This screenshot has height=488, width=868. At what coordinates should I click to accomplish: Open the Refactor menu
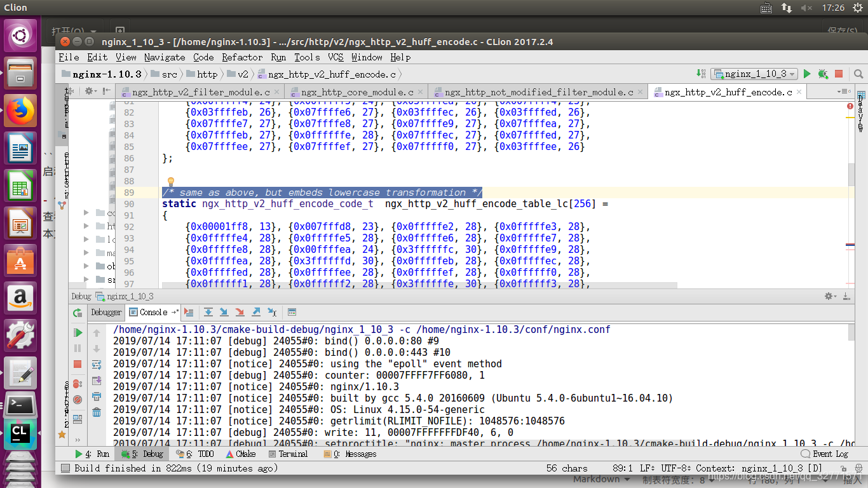click(x=242, y=57)
